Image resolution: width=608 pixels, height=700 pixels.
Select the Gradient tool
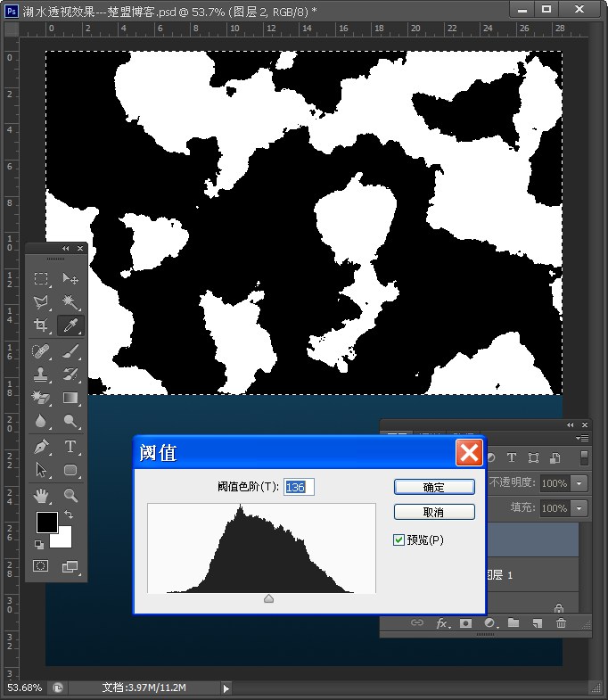point(70,398)
